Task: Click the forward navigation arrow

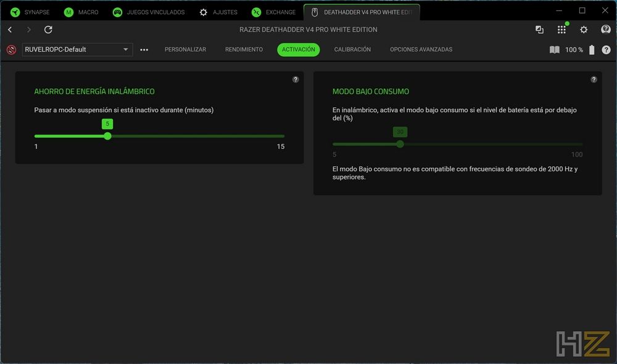Action: pyautogui.click(x=29, y=30)
